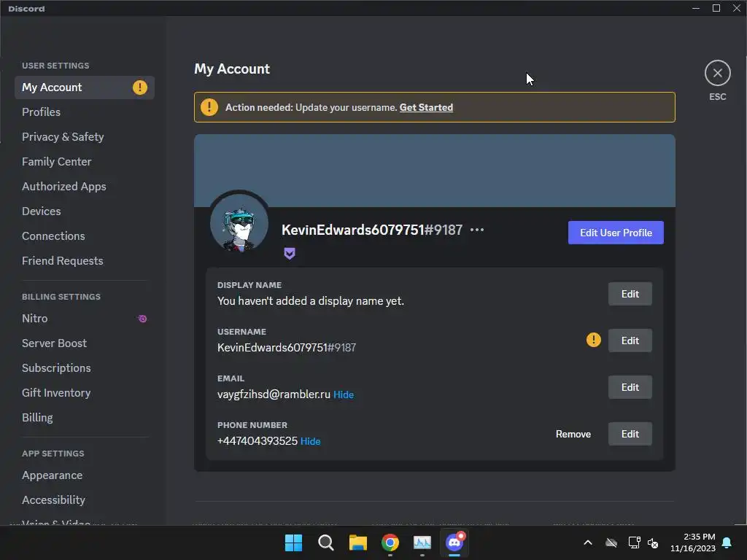Open Google Chrome from the taskbar

pos(390,542)
